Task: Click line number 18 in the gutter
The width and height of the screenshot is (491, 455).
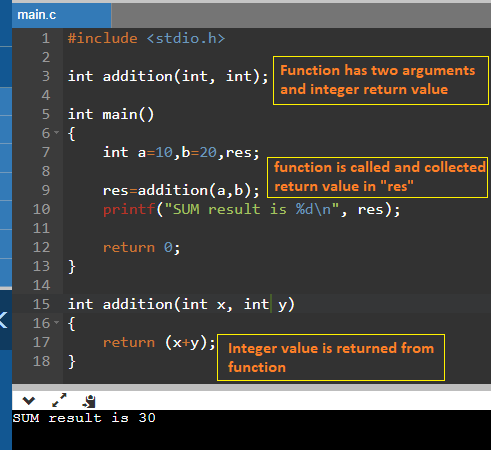Action: 42,361
